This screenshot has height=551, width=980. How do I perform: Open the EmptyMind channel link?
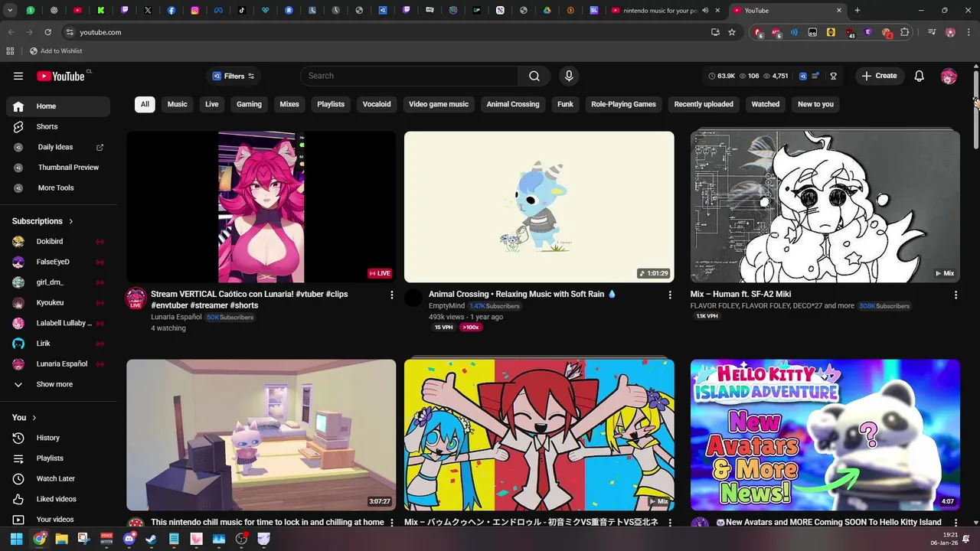click(x=446, y=306)
